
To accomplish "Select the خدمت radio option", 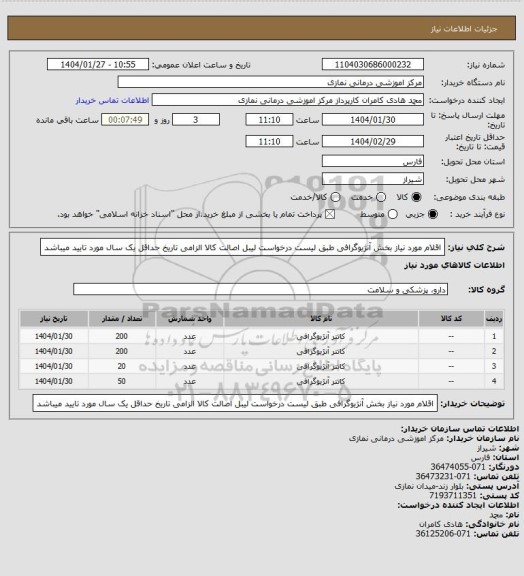I will (x=381, y=197).
